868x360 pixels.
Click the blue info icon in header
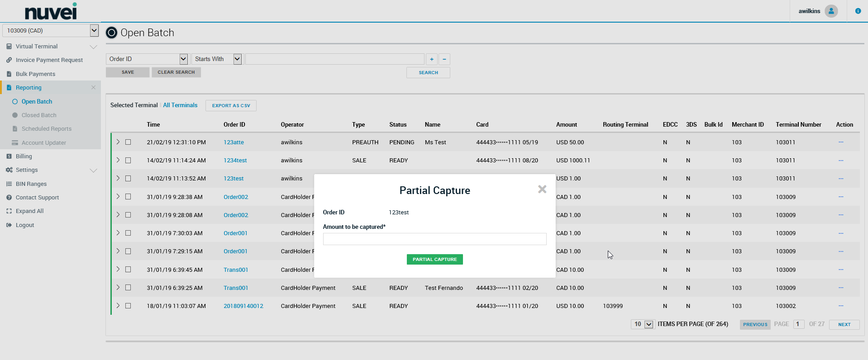pos(858,11)
